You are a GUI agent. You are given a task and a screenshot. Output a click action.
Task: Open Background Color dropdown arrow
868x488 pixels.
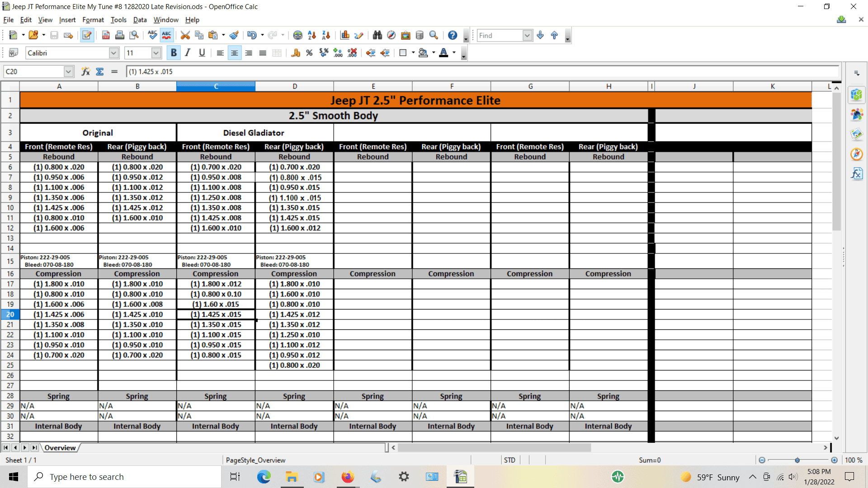(x=434, y=53)
